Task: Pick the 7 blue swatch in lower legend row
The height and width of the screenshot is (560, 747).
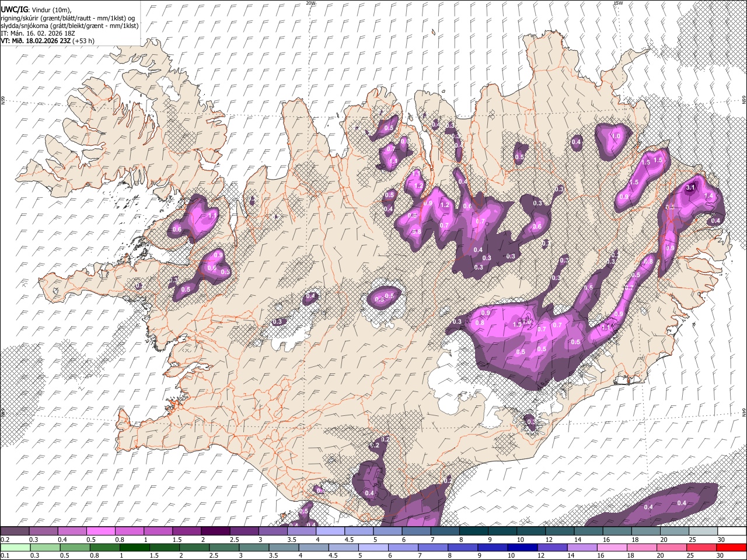Action: tap(432, 547)
